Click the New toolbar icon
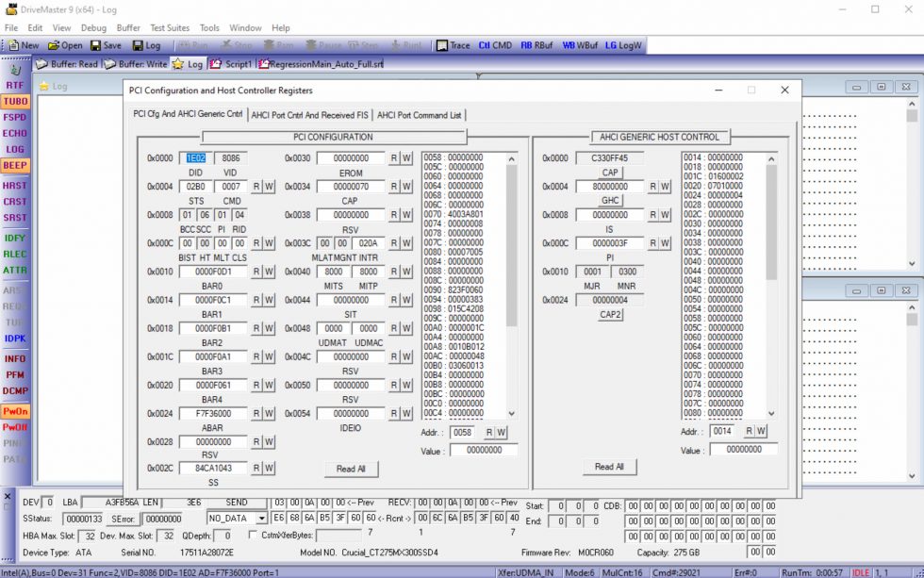 tap(24, 45)
